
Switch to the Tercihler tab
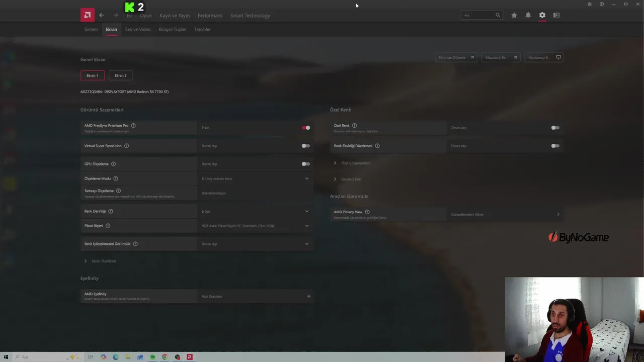[x=203, y=29]
